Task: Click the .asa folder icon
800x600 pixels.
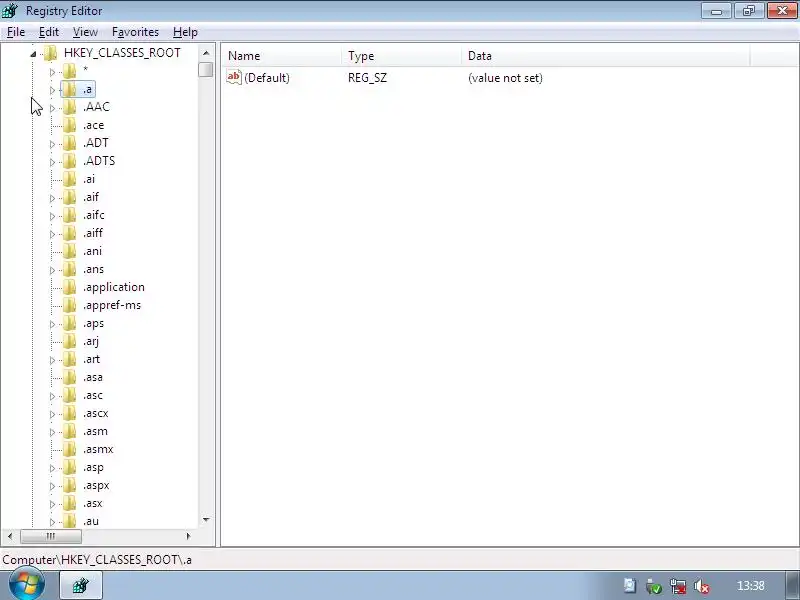Action: coord(69,378)
